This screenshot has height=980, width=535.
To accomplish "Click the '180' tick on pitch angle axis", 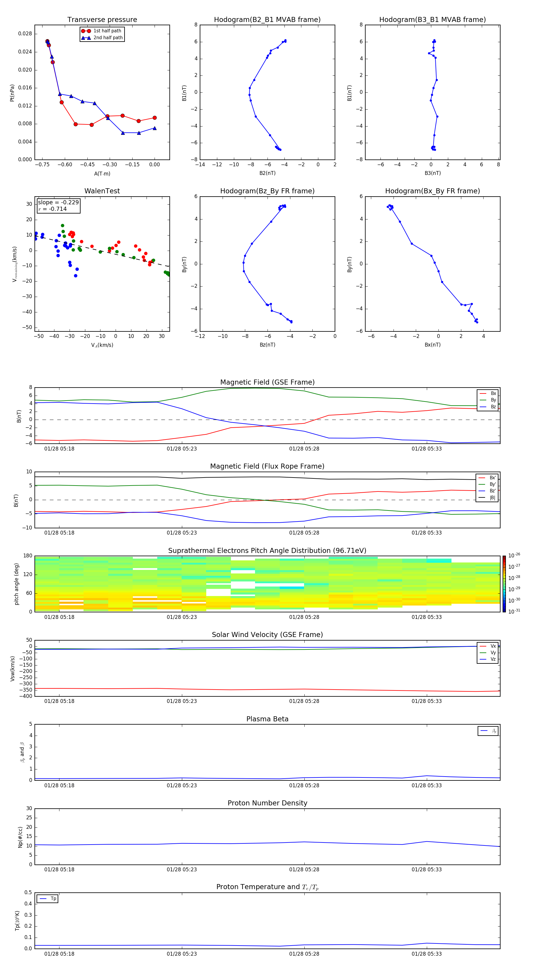I will [28, 556].
